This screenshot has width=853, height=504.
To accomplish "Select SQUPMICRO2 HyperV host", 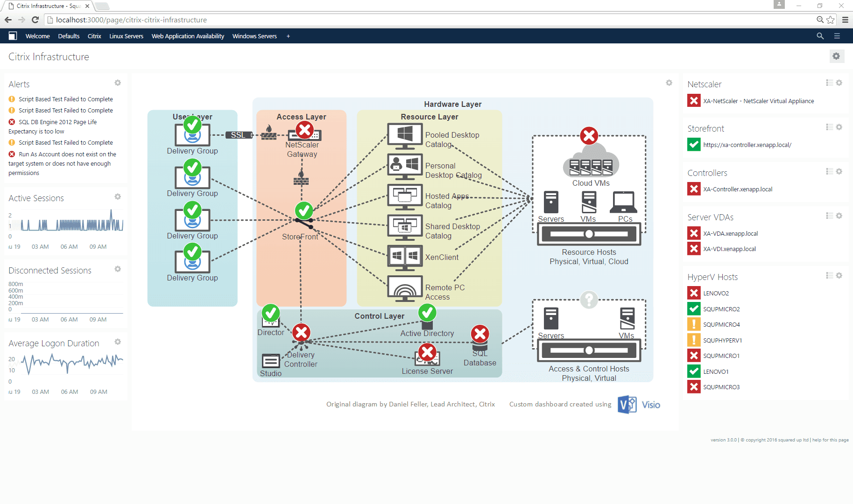I will 714,309.
